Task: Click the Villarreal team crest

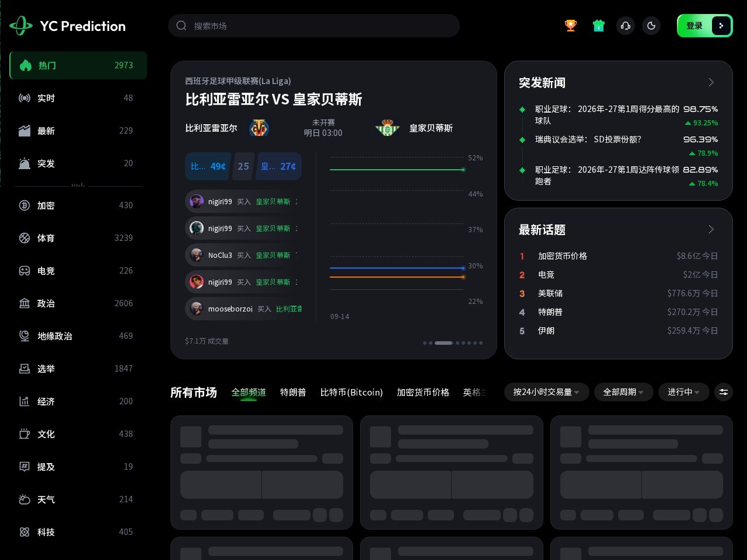Action: coord(259,128)
